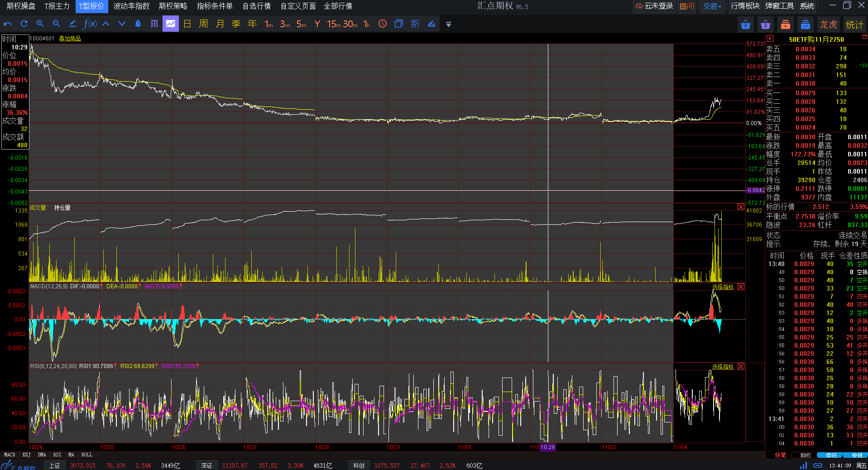Click the 新 icon in the toolbar
The height and width of the screenshot is (470, 868).
pyautogui.click(x=415, y=24)
